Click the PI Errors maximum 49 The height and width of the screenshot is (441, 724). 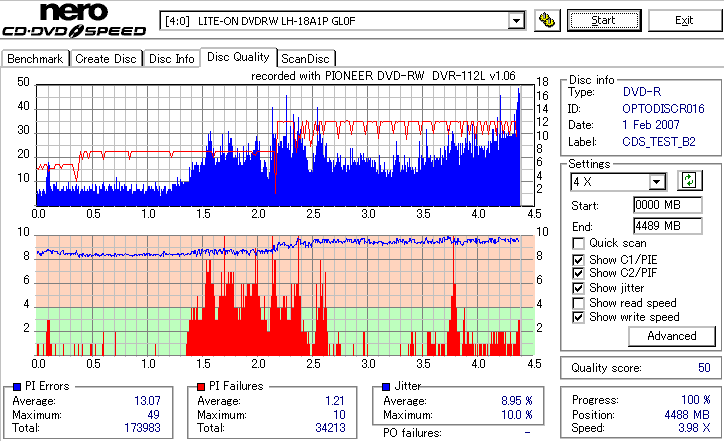[x=153, y=415]
